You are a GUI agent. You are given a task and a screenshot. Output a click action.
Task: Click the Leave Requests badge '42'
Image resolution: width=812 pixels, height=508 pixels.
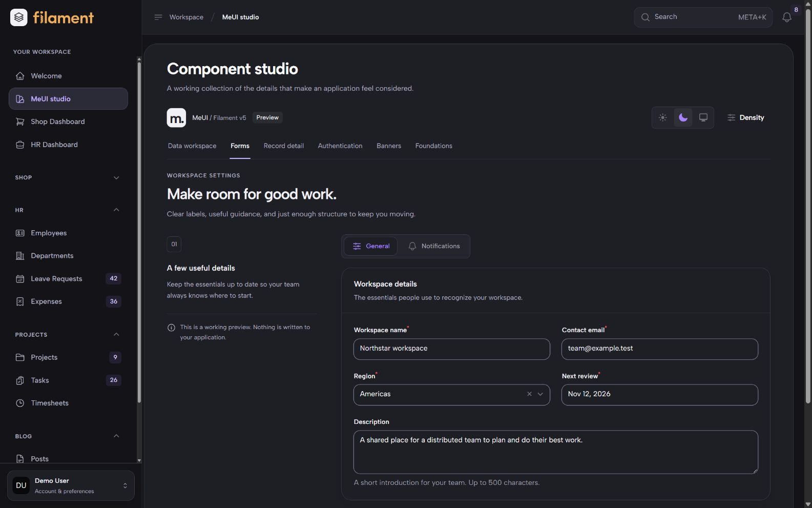pyautogui.click(x=114, y=279)
